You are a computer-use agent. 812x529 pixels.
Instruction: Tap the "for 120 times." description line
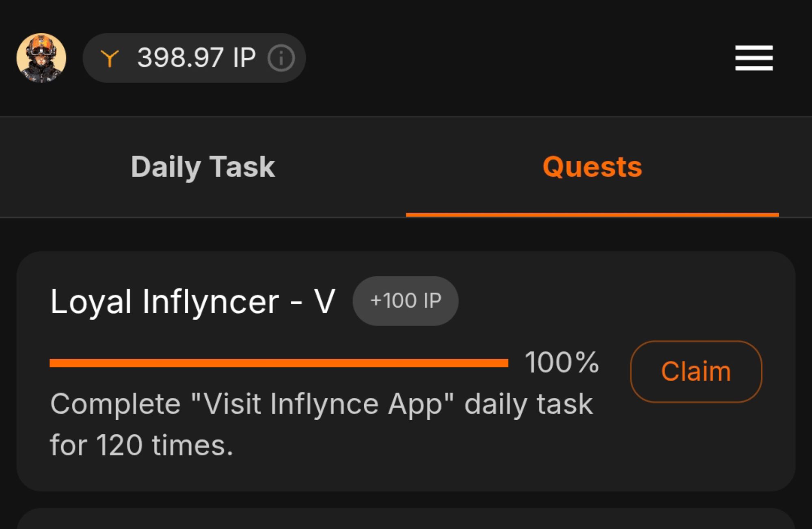141,445
